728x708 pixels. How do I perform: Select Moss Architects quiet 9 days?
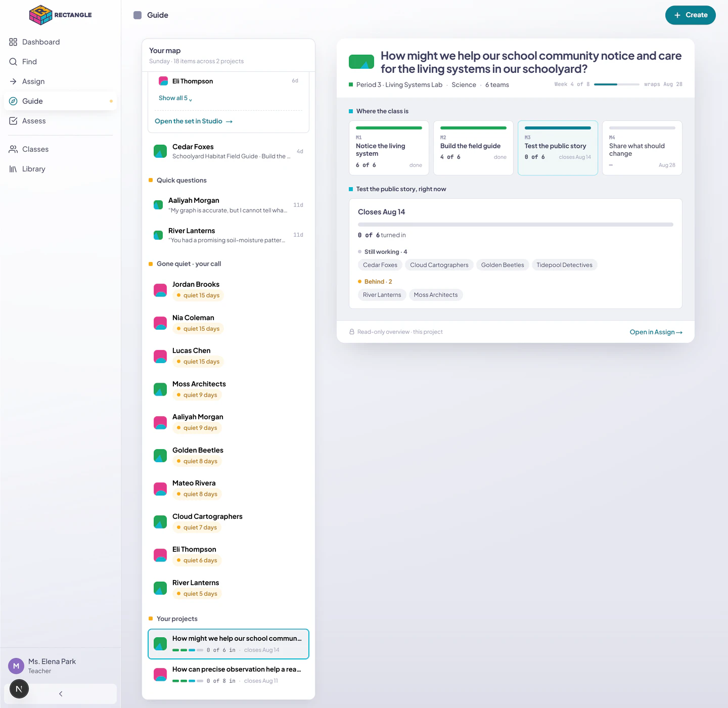(x=229, y=389)
